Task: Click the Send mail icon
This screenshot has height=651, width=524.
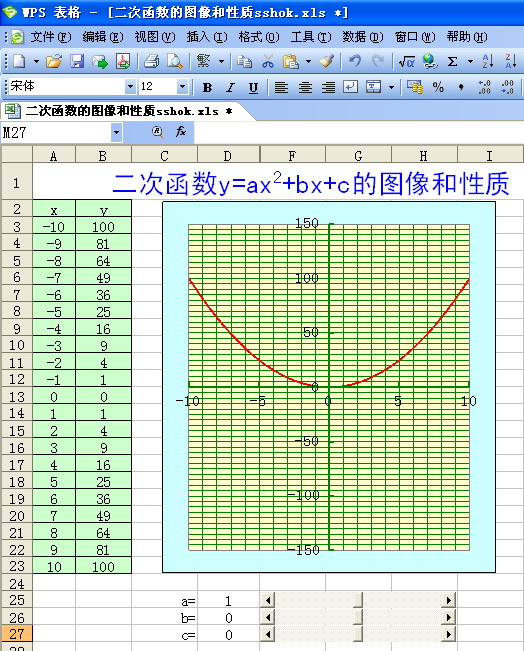Action: [100, 61]
